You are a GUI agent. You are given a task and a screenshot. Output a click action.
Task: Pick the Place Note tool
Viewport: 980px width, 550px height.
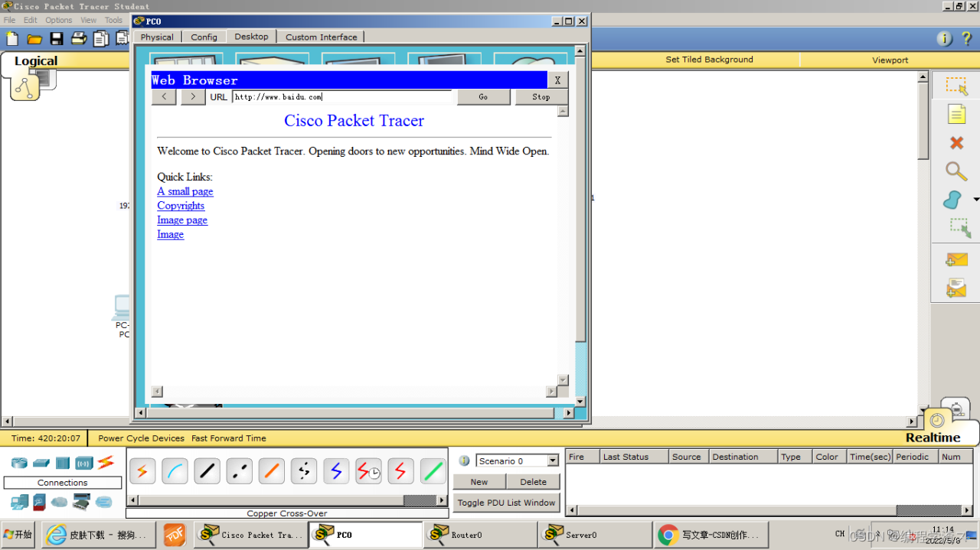tap(956, 114)
